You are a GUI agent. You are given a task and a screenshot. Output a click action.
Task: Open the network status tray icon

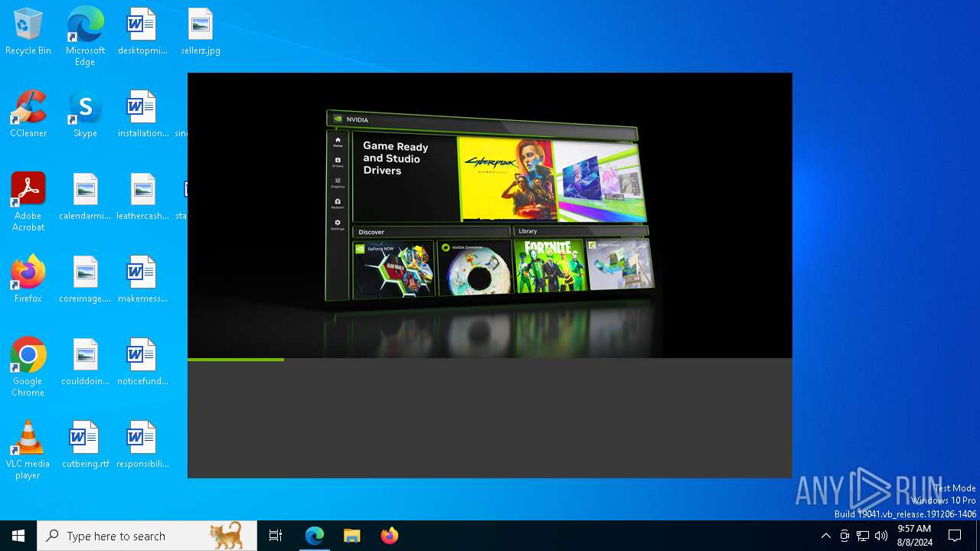click(x=863, y=536)
